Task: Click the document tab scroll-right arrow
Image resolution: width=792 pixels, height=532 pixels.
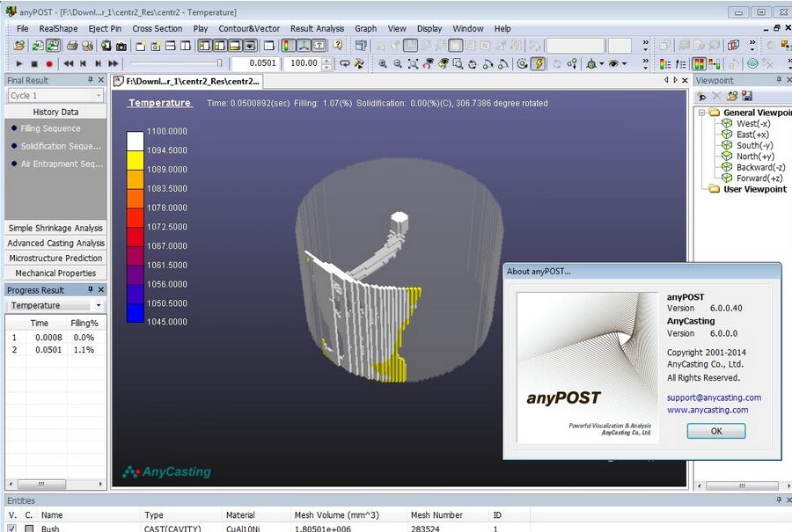Action: click(x=675, y=80)
